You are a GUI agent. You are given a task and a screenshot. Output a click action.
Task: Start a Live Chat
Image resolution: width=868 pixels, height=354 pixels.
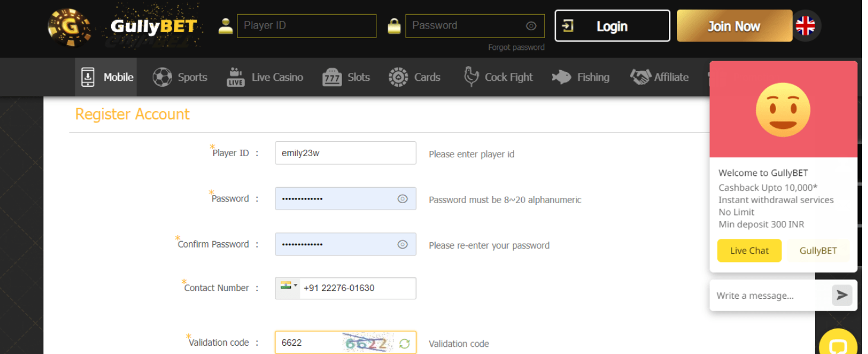(749, 251)
